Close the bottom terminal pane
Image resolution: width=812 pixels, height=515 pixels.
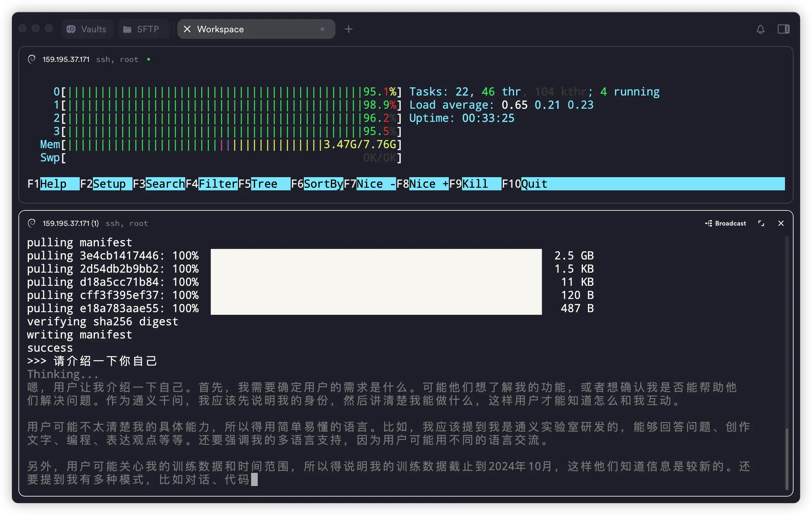[x=781, y=223]
